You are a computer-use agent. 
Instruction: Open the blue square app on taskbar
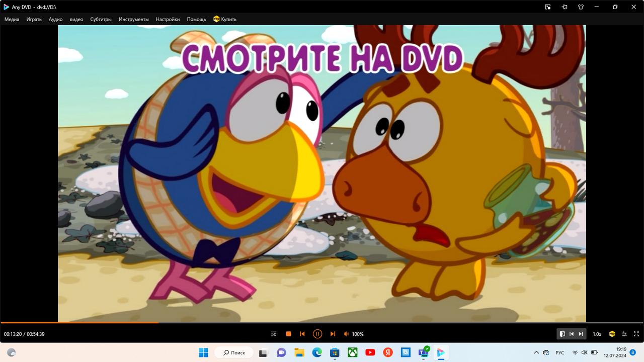pyautogui.click(x=406, y=352)
